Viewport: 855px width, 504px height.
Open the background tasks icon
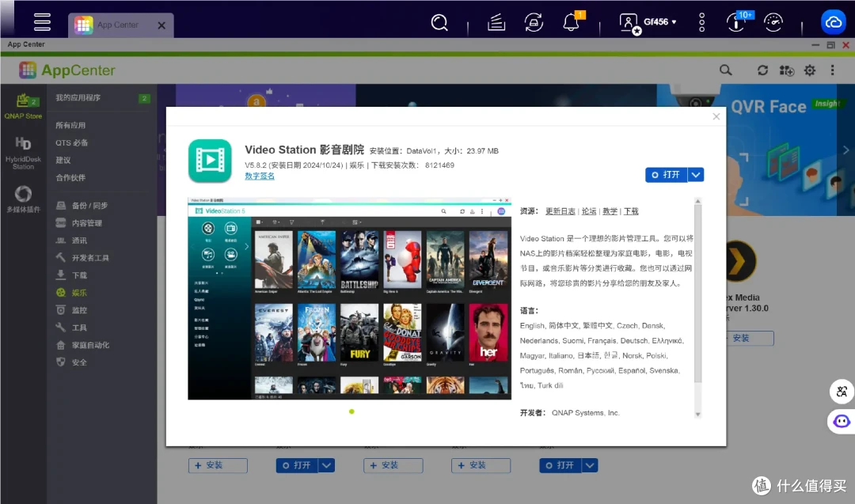click(x=496, y=22)
